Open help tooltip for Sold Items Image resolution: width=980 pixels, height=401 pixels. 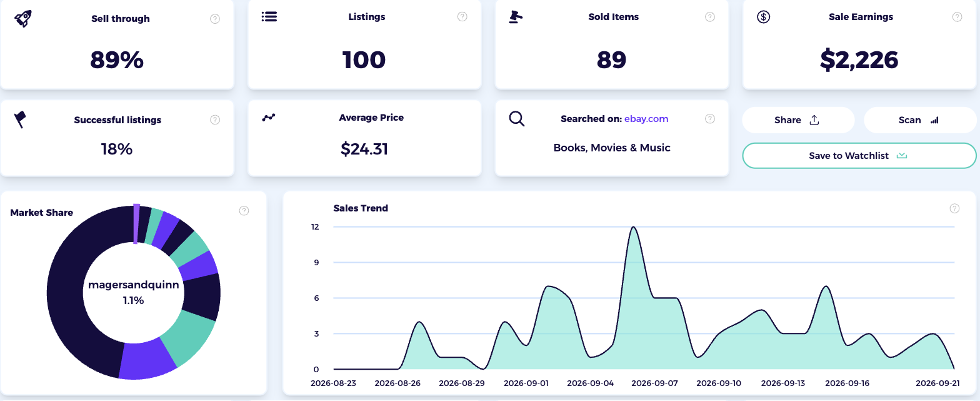(x=710, y=17)
